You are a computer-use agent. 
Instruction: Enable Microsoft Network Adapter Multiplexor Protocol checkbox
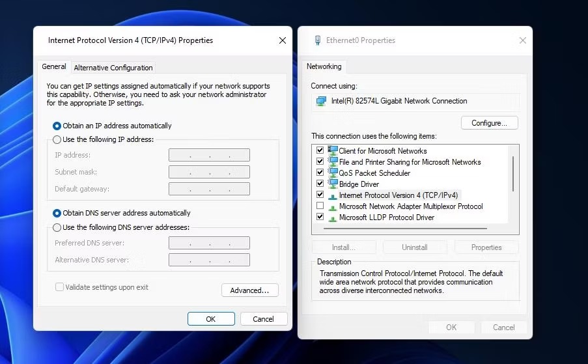320,205
